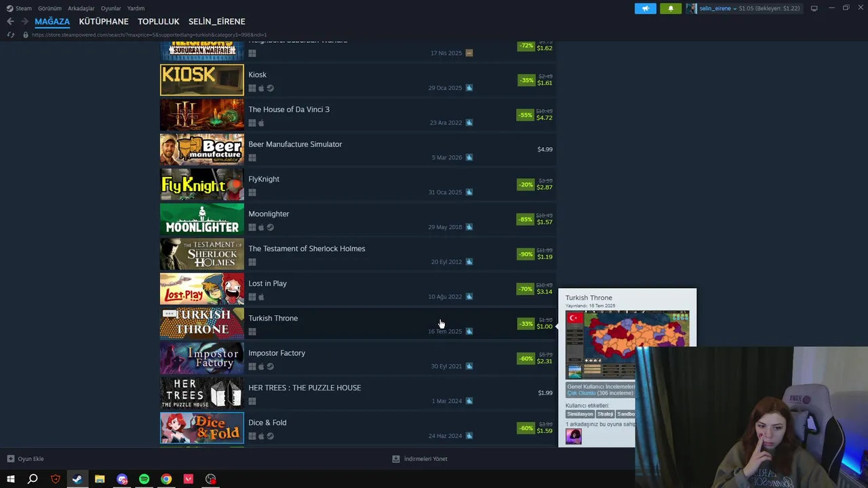This screenshot has height=488, width=868.
Task: Open the SELIN_EIRENE profile tab
Action: click(217, 22)
